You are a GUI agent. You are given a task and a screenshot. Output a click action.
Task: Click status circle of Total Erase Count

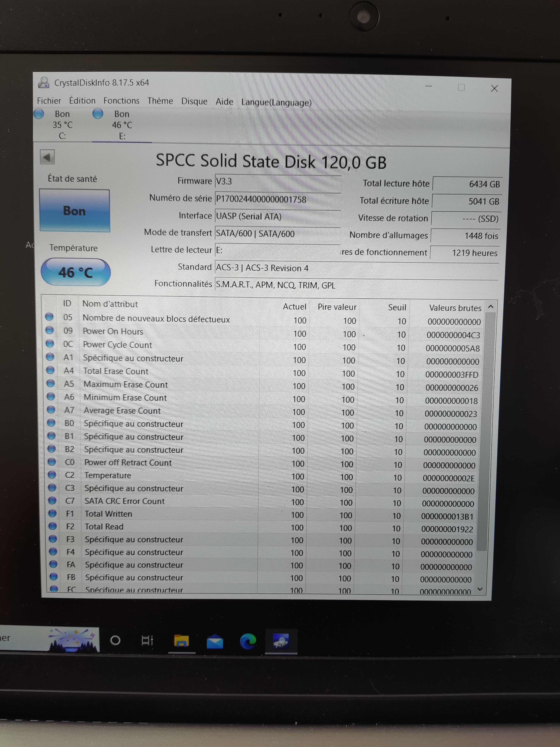50,370
